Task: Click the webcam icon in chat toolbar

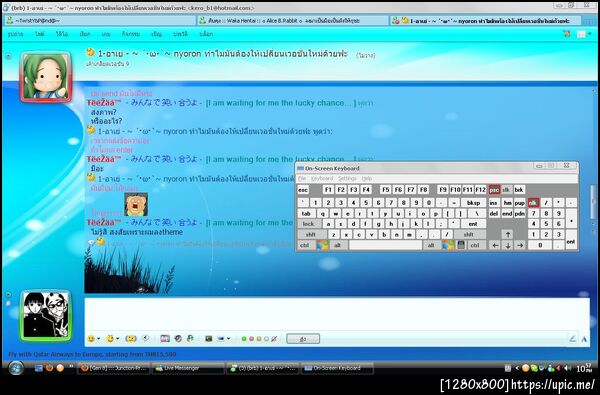Action: click(222, 339)
